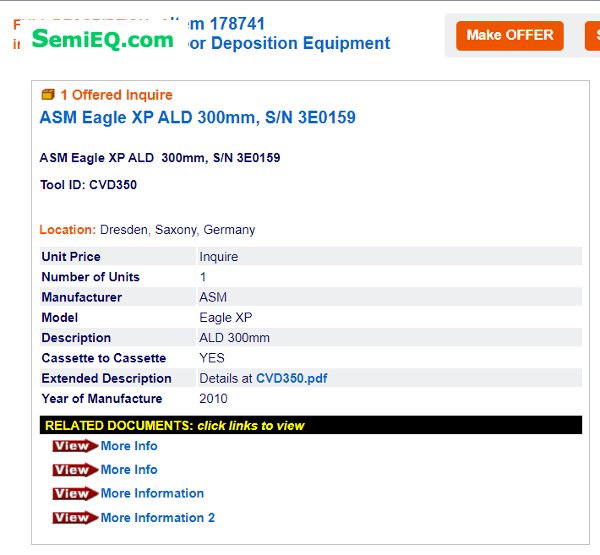The image size is (600, 555).
Task: Open the ASM Eagle XP ALD 300mm title link
Action: pyautogui.click(x=197, y=117)
